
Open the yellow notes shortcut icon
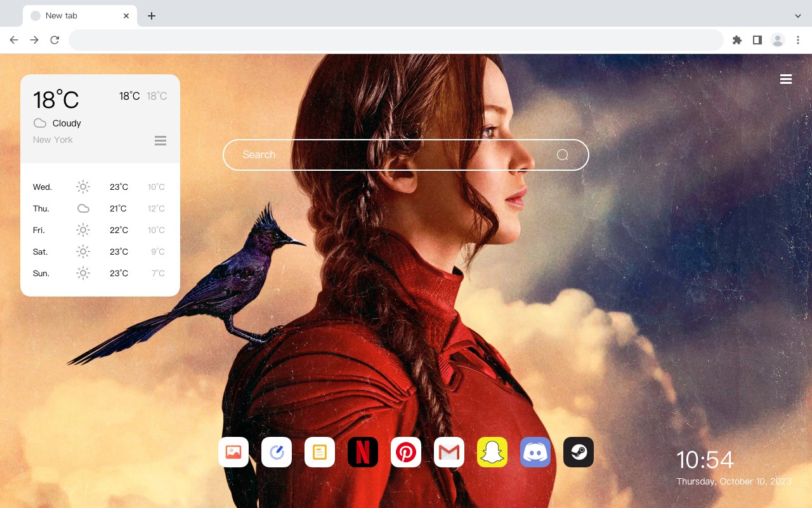[x=320, y=452]
